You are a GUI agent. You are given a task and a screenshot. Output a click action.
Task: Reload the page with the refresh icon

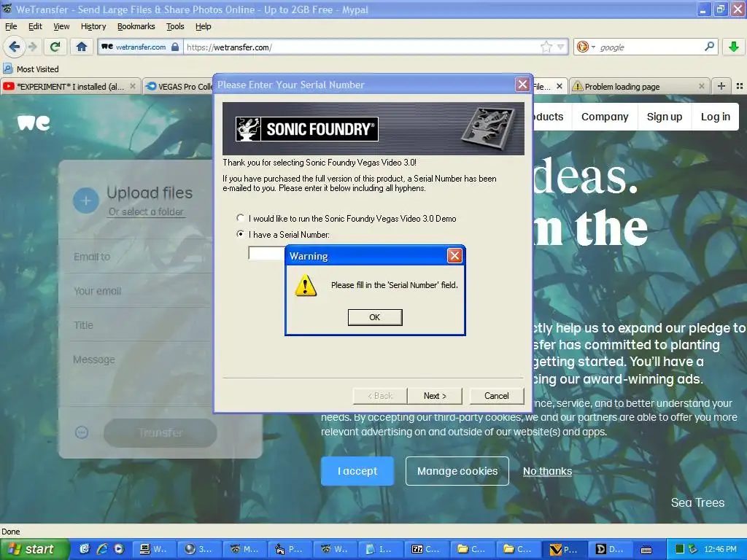(55, 47)
